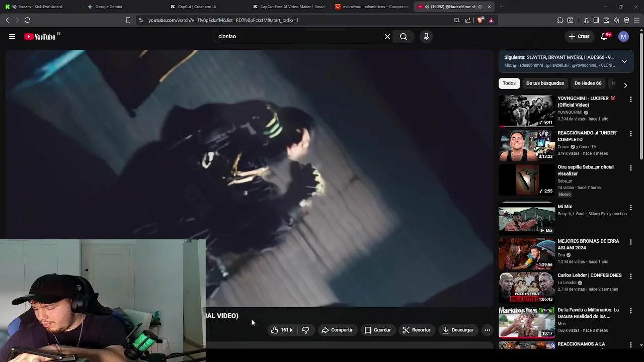The width and height of the screenshot is (644, 362).
Task: Select the Todos filter chip
Action: [x=509, y=83]
